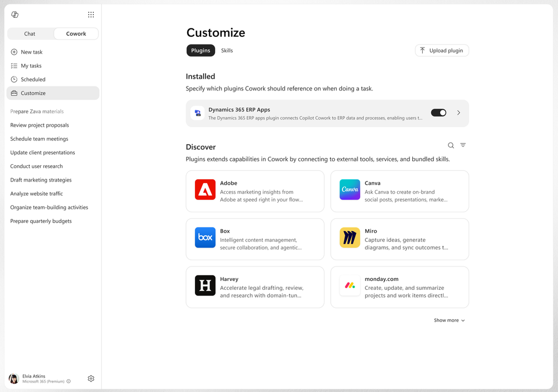Open Review project proposals task

coord(40,125)
